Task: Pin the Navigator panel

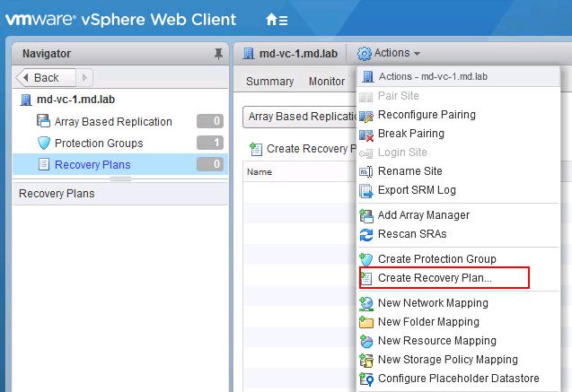Action: 218,54
